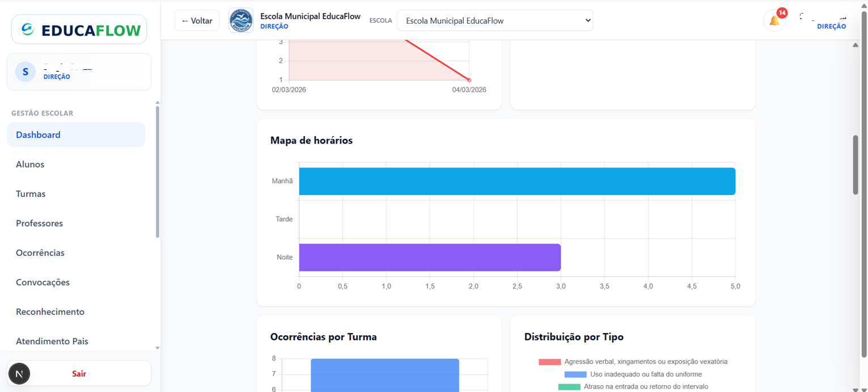Image resolution: width=868 pixels, height=392 pixels.
Task: Open Convocações from the sidebar
Action: tap(43, 283)
